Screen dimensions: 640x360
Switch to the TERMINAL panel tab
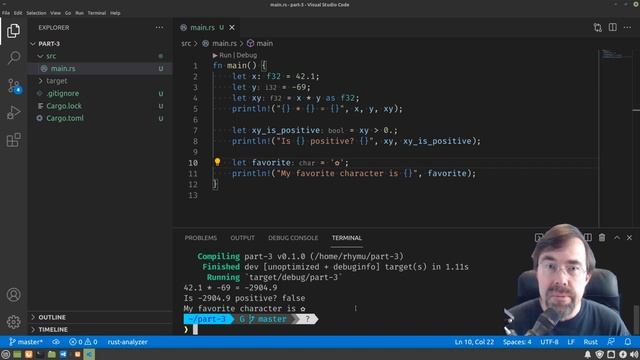coord(347,238)
